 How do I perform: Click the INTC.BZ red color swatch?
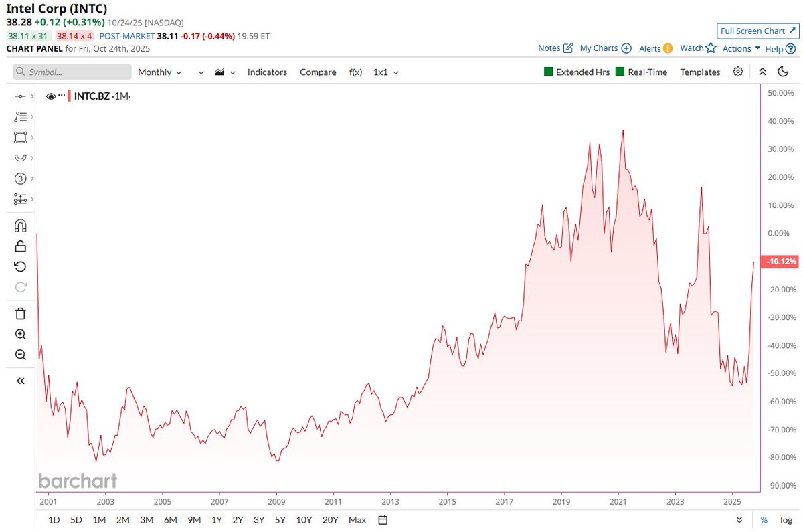pyautogui.click(x=70, y=97)
